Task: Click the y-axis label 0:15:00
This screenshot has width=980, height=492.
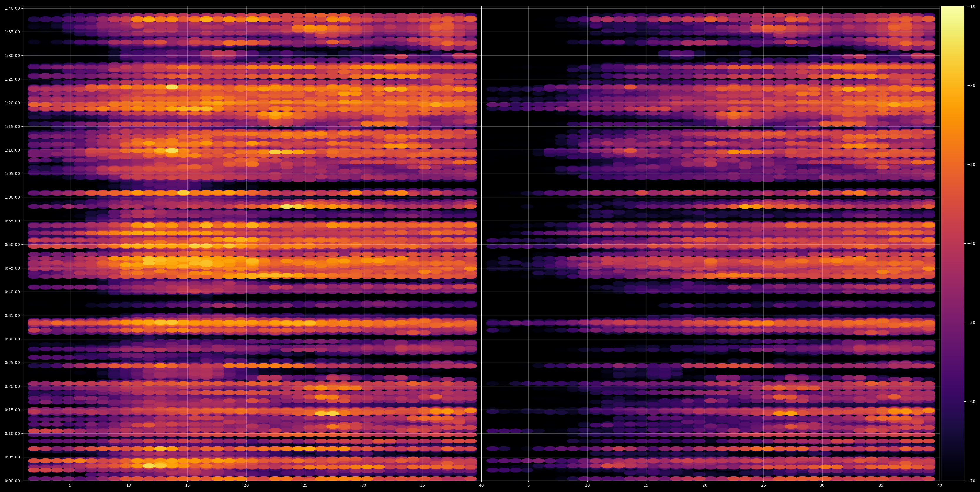Action: click(12, 410)
